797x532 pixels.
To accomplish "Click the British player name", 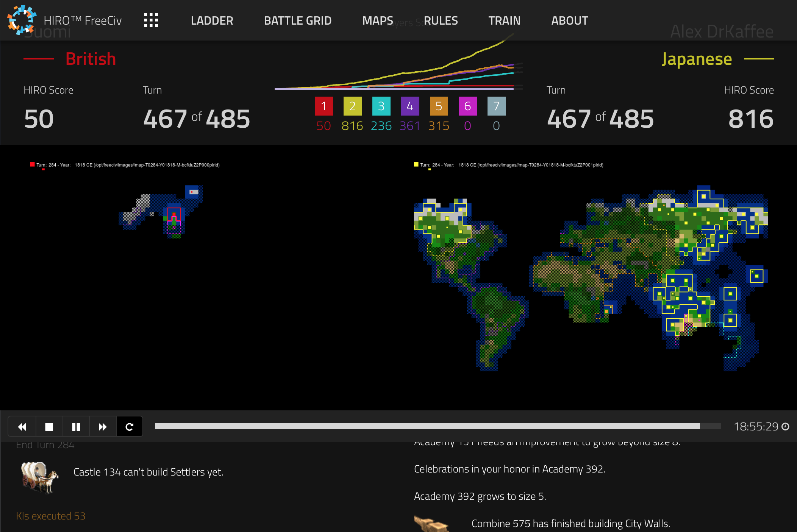I will click(91, 59).
